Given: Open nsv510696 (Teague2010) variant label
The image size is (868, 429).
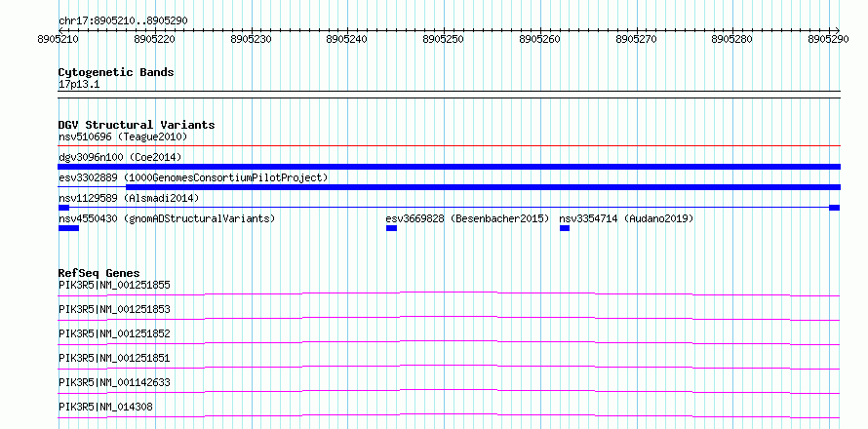Looking at the screenshot, I should [123, 136].
